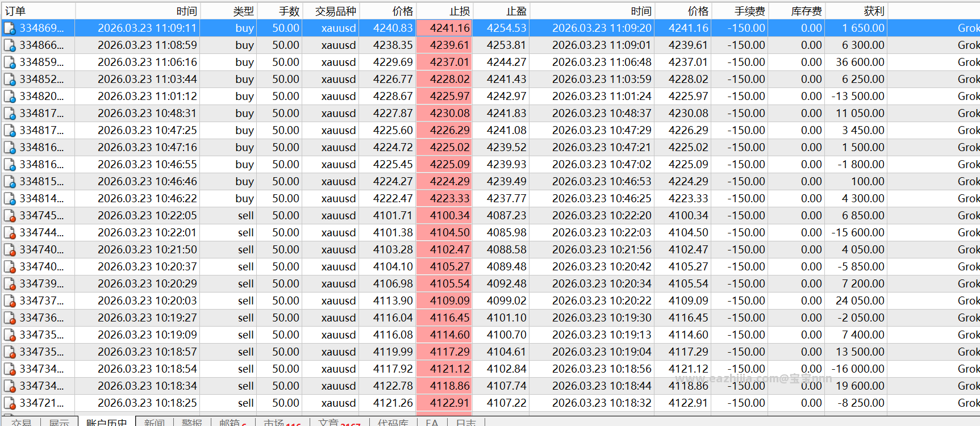
Task: Click the order icon of trade opened 11:08:59
Action: point(10,45)
